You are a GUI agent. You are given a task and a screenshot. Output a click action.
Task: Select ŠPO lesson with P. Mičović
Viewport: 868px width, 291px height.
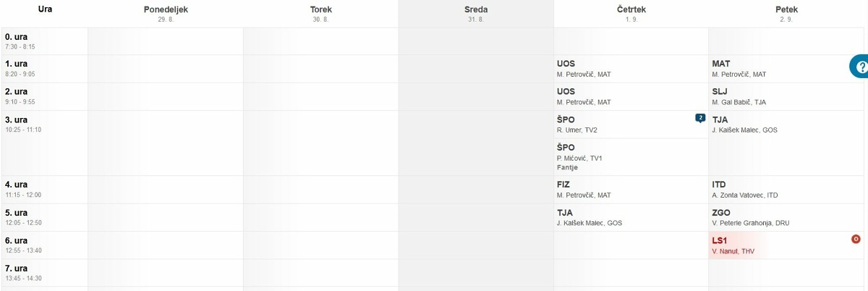[x=631, y=157]
